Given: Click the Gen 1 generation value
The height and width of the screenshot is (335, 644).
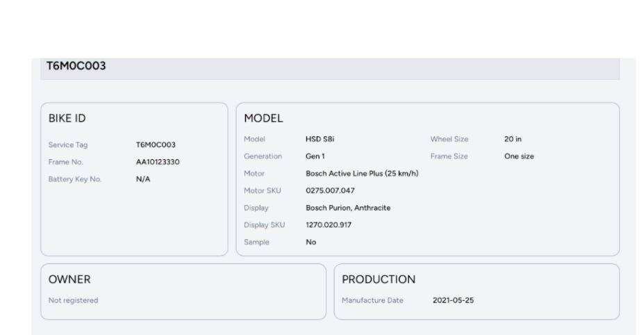Looking at the screenshot, I should point(315,156).
